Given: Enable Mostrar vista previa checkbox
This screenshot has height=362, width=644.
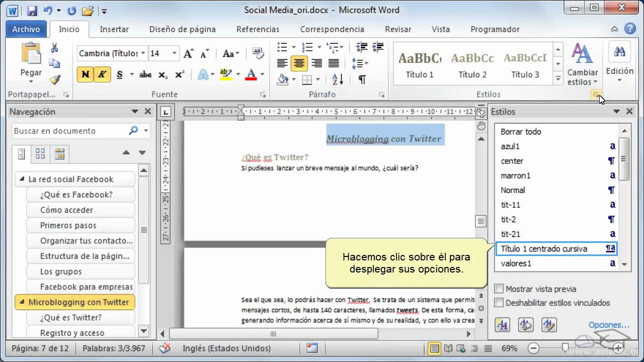Looking at the screenshot, I should point(499,289).
